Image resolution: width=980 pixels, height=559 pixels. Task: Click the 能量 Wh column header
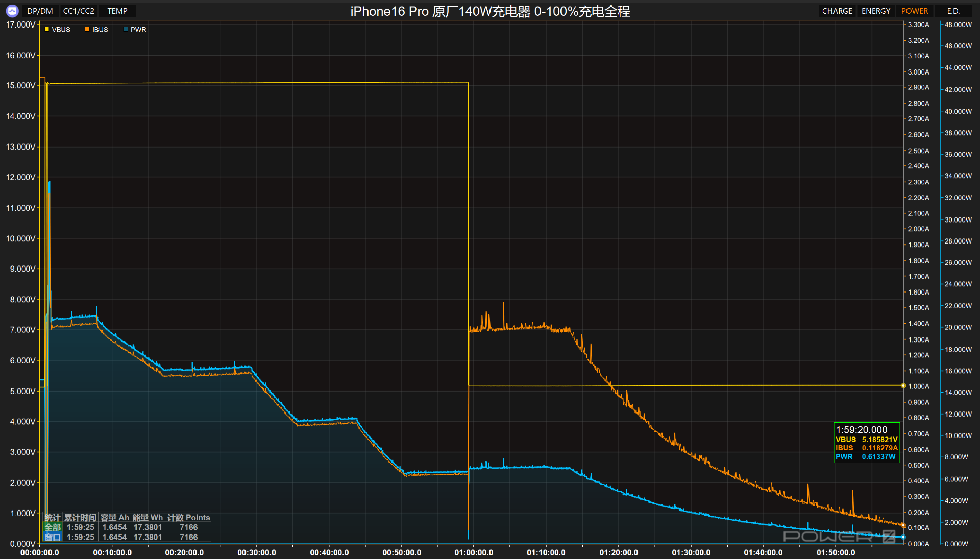pyautogui.click(x=148, y=518)
